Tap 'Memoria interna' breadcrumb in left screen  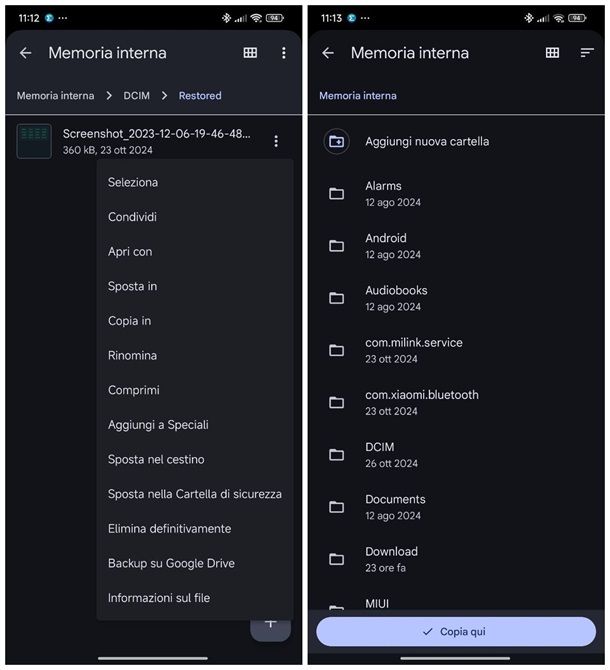(x=56, y=96)
